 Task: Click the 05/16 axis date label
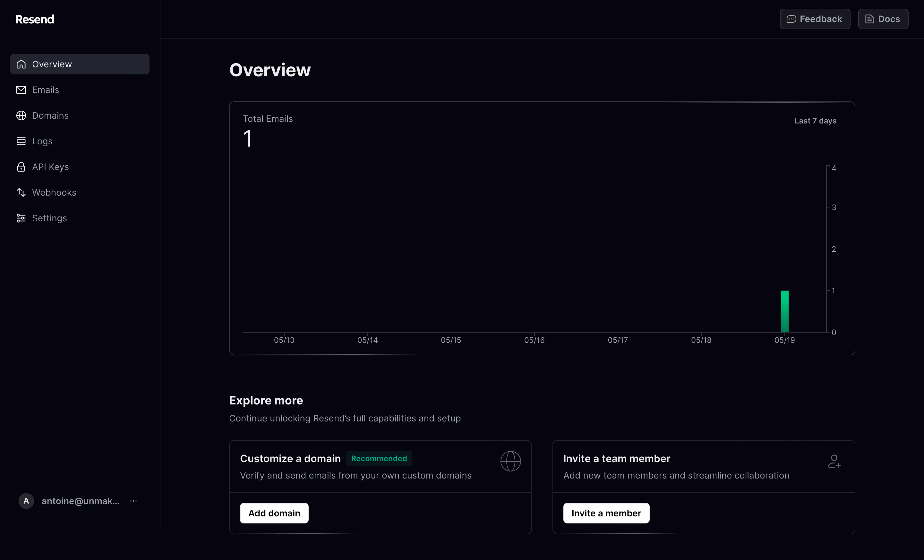tap(534, 340)
